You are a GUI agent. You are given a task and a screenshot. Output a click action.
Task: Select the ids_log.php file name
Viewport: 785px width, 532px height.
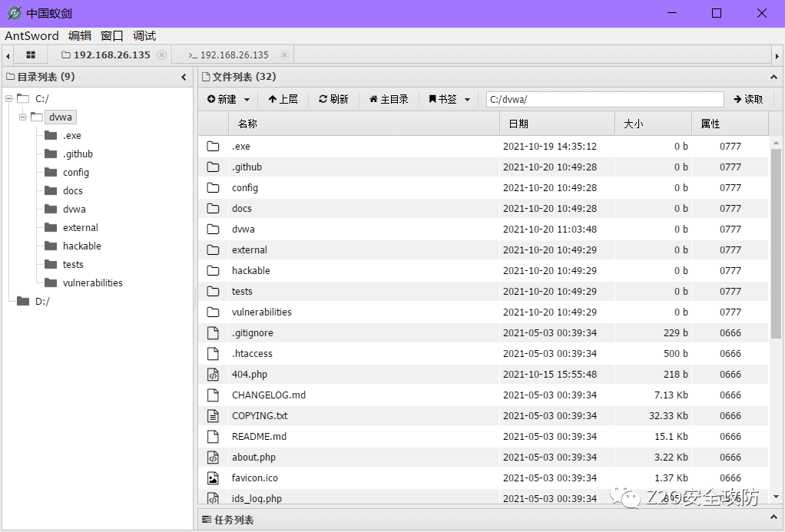[257, 498]
